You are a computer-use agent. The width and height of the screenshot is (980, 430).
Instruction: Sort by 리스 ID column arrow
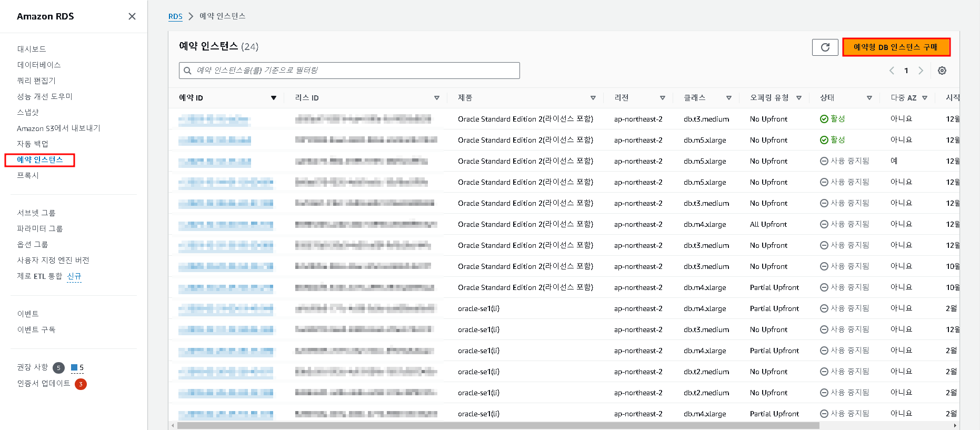click(x=436, y=98)
